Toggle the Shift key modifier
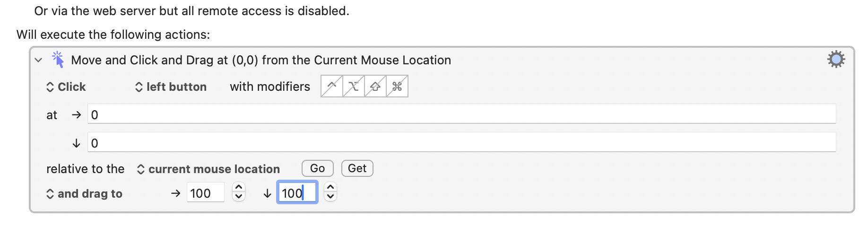Screen dimensions: 868x244 pyautogui.click(x=375, y=86)
